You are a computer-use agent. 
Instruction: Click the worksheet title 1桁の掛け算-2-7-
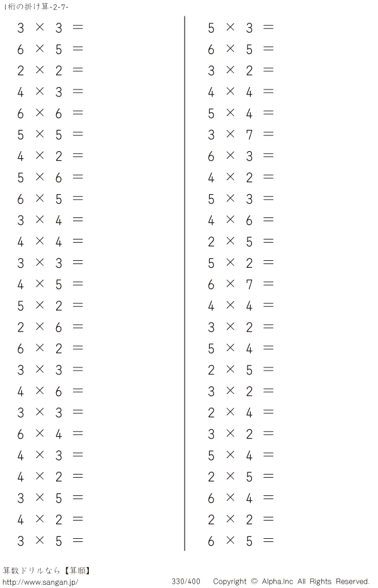[x=36, y=7]
